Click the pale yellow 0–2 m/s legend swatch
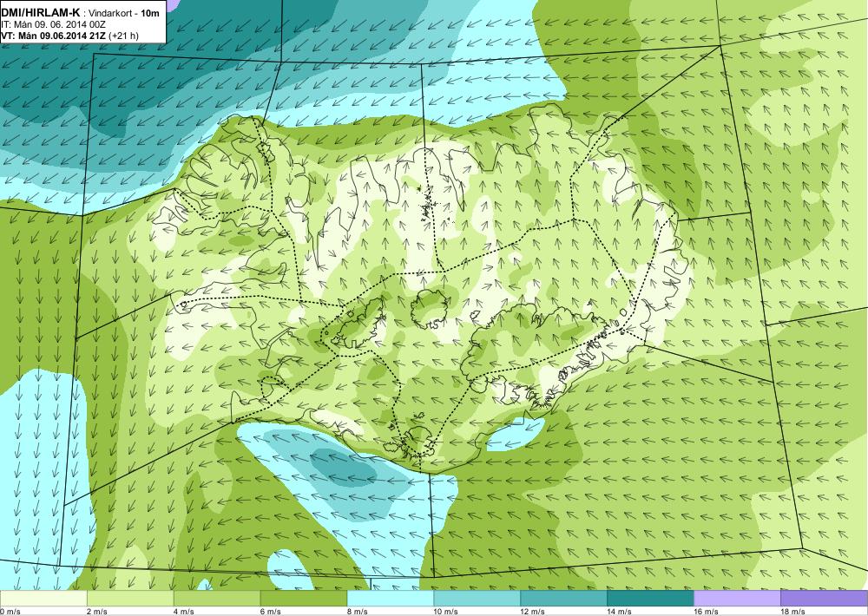The height and width of the screenshot is (616, 868). click(43, 599)
